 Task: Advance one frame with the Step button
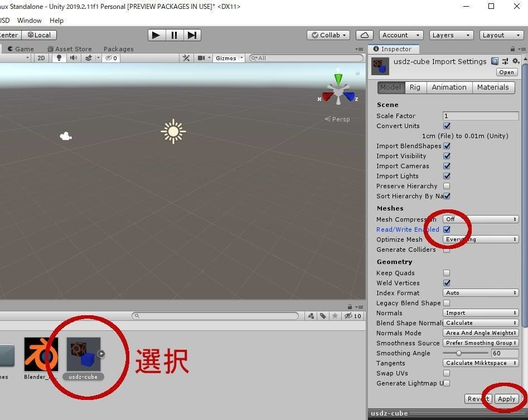192,35
